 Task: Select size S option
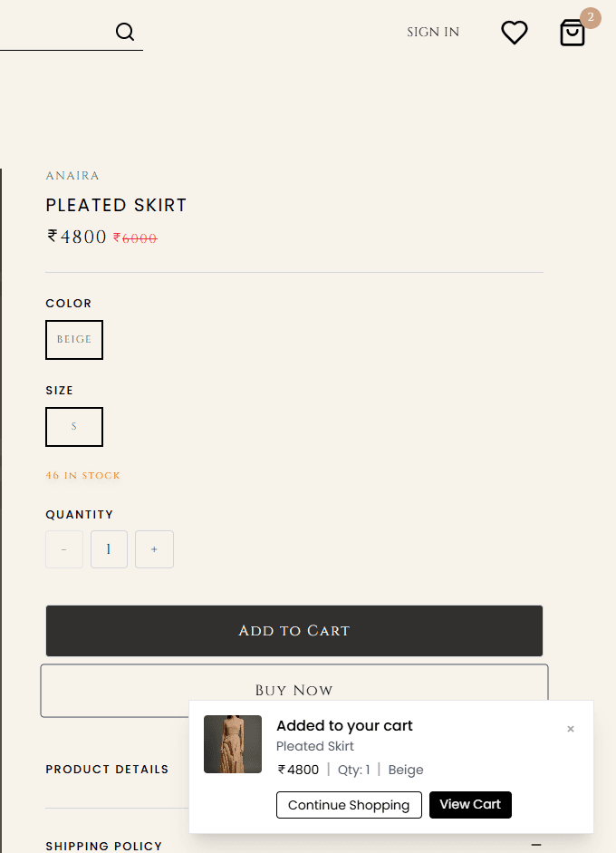click(74, 427)
